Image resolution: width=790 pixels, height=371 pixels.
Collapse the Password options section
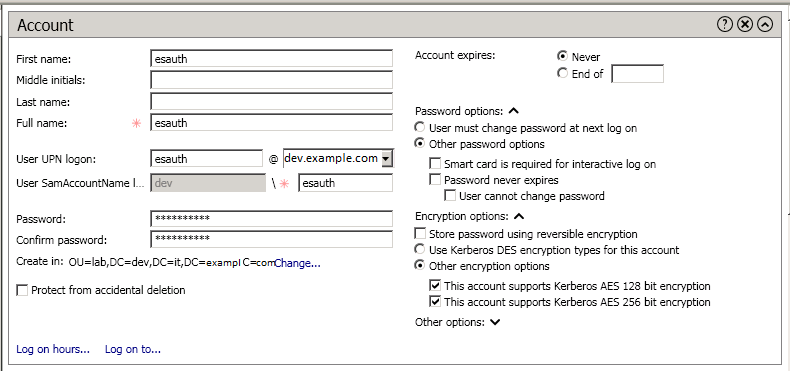(x=513, y=111)
